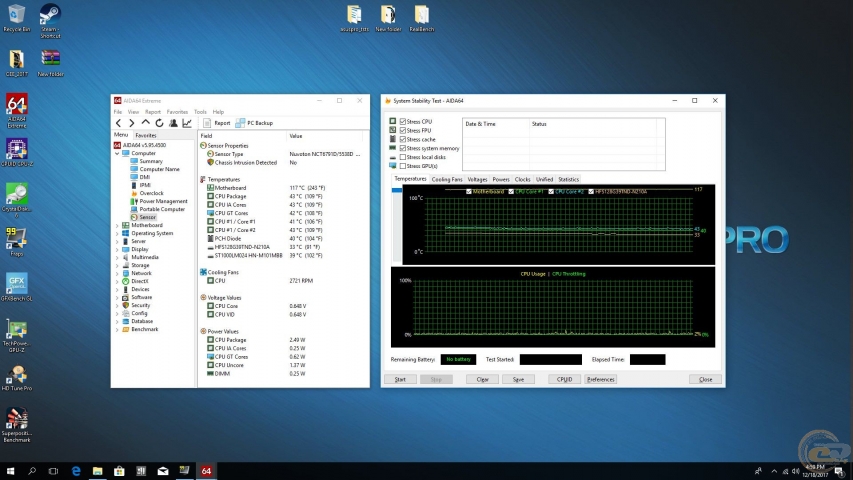This screenshot has height=480, width=853.
Task: Open Microsoft Edge from taskbar
Action: coord(76,471)
